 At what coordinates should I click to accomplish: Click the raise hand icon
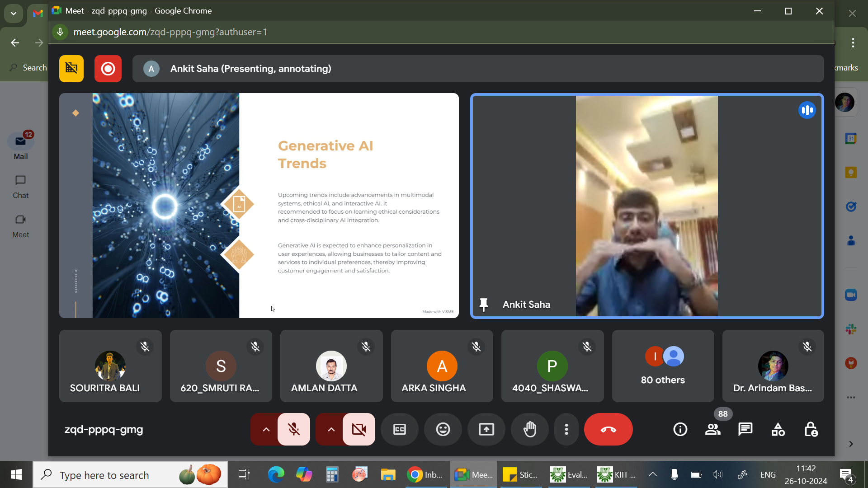[530, 429]
